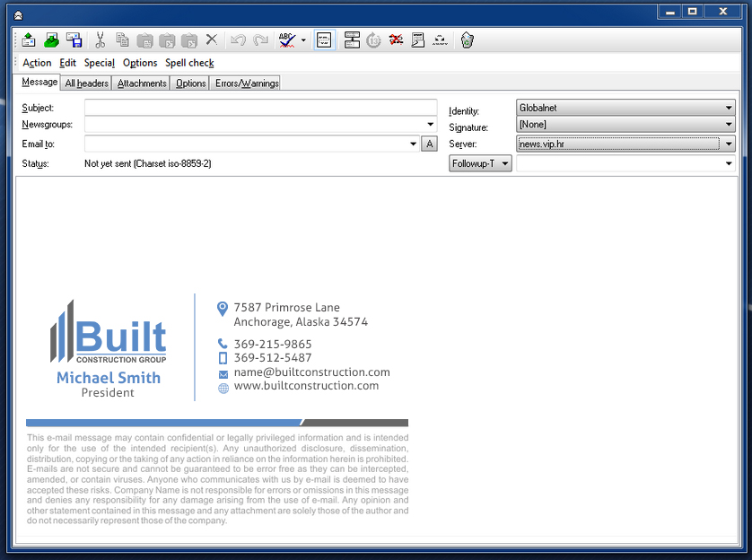Click the Copy icon
This screenshot has width=752, height=560.
tap(122, 40)
